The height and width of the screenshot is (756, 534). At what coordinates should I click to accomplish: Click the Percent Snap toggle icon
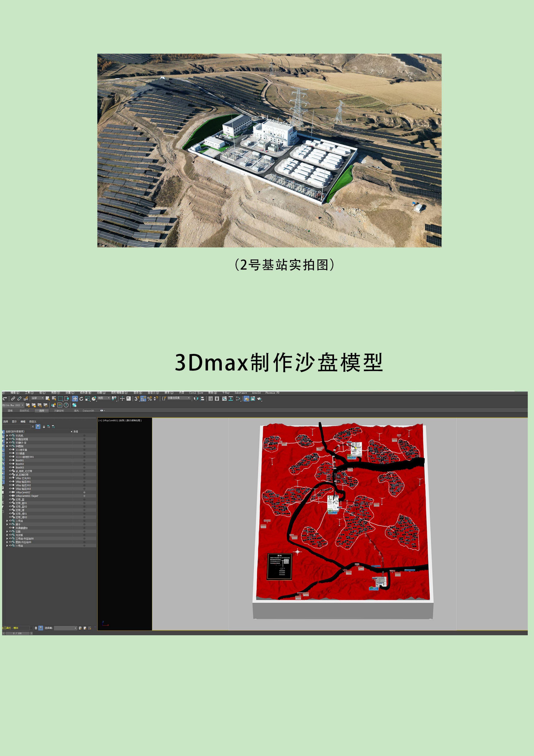pyautogui.click(x=149, y=399)
